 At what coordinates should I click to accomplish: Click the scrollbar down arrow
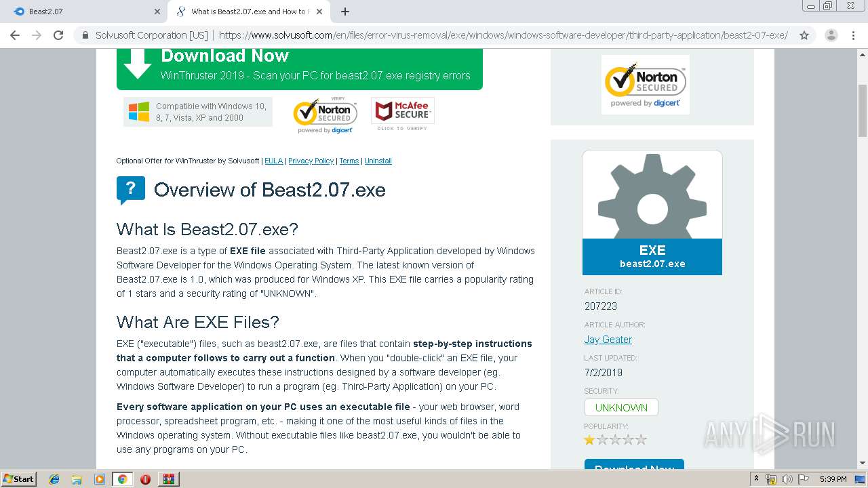click(x=862, y=464)
